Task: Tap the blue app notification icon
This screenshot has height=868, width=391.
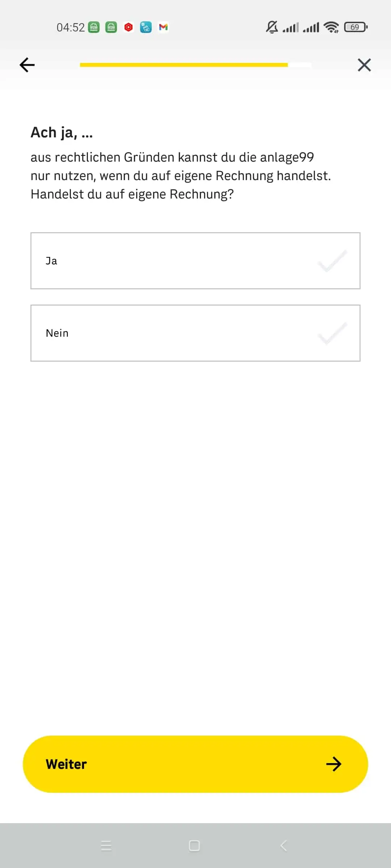Action: (146, 27)
